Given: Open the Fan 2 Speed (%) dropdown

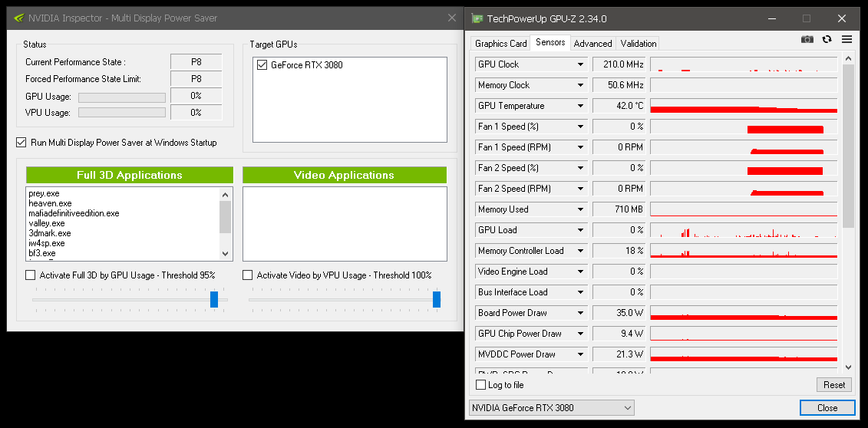Looking at the screenshot, I should pyautogui.click(x=580, y=168).
